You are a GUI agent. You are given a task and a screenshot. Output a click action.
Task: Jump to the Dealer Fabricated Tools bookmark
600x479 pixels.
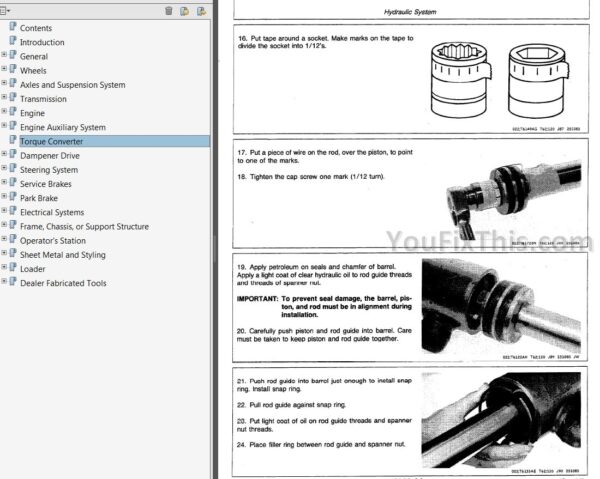[63, 283]
